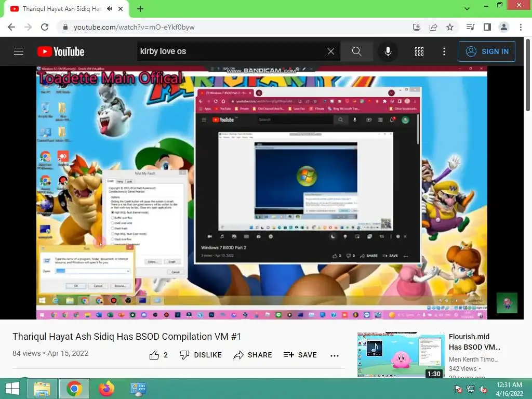Select the Thariqul Hayat Ash Sidiq tab
The image size is (532, 399).
coord(61,9)
